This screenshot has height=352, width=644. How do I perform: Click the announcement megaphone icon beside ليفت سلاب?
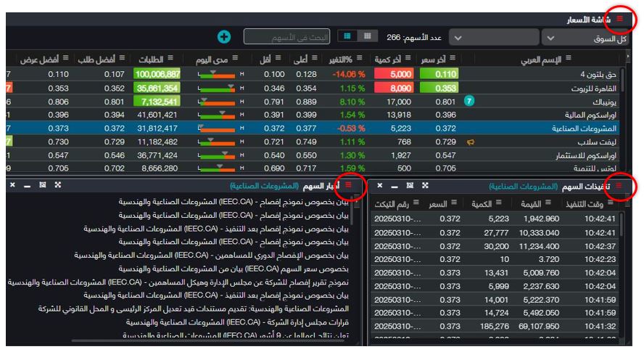coord(471,142)
